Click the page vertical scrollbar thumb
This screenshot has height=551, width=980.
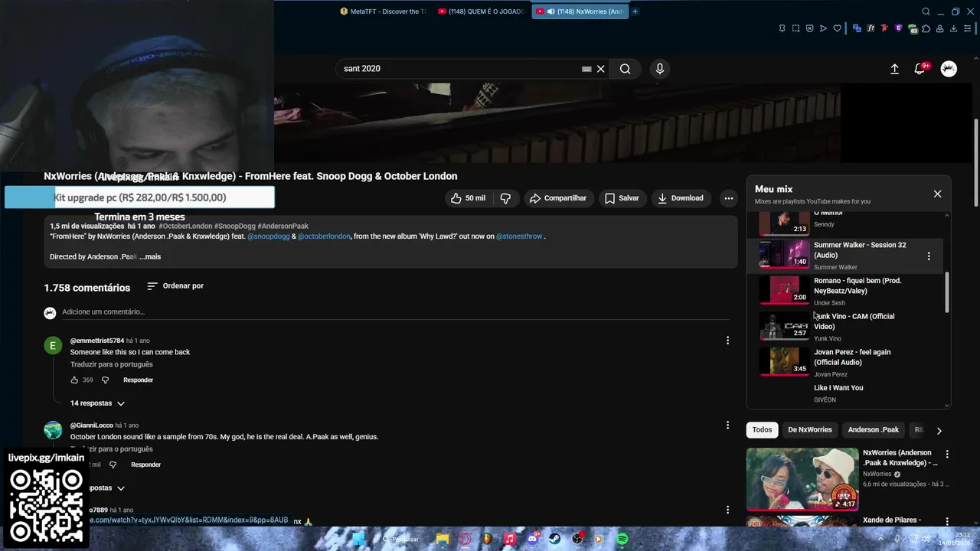[975, 162]
